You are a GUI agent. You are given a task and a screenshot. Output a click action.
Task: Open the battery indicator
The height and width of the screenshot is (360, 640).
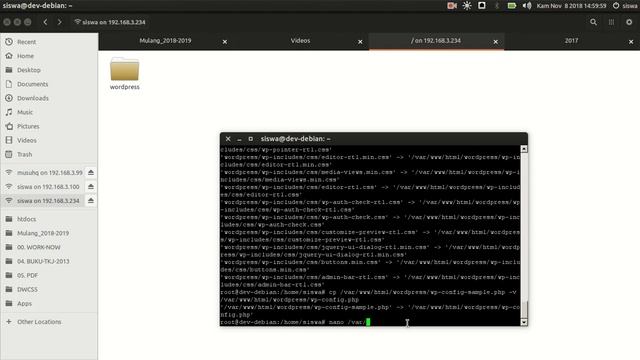pyautogui.click(x=511, y=6)
